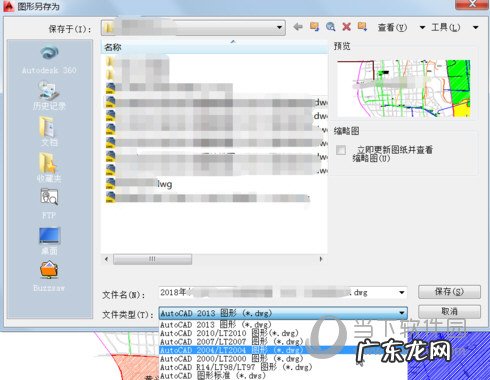This screenshot has width=490, height=380.
Task: Click the horizontal scrollbar thumb in file list
Action: coord(152,259)
